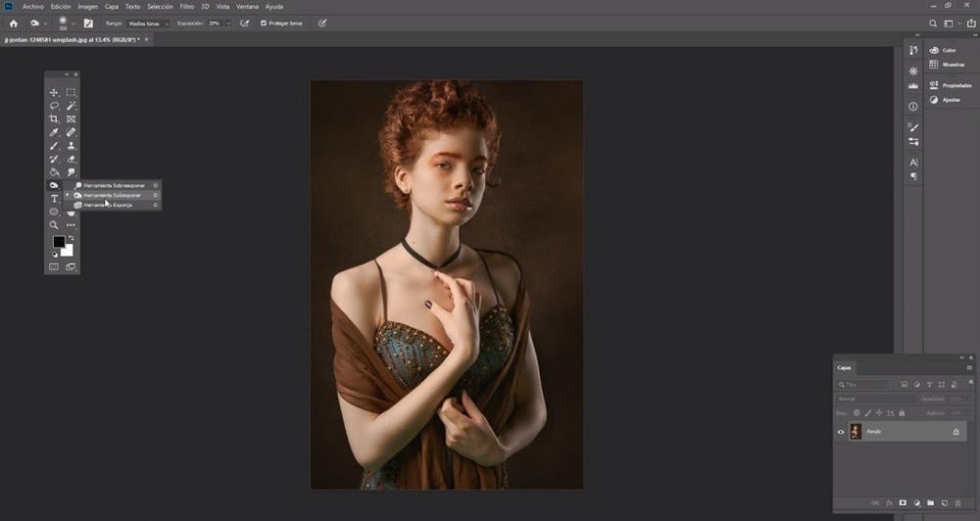
Task: Open the brush preset picker dropdown
Action: coord(73,24)
